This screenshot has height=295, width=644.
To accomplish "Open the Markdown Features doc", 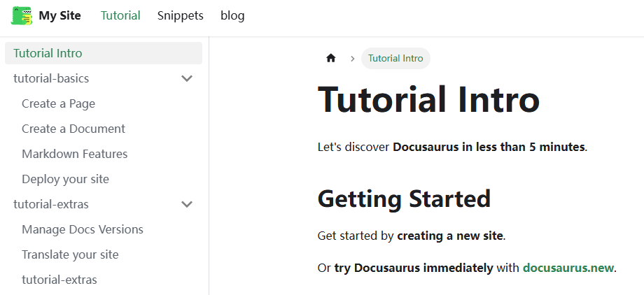I will coord(75,154).
